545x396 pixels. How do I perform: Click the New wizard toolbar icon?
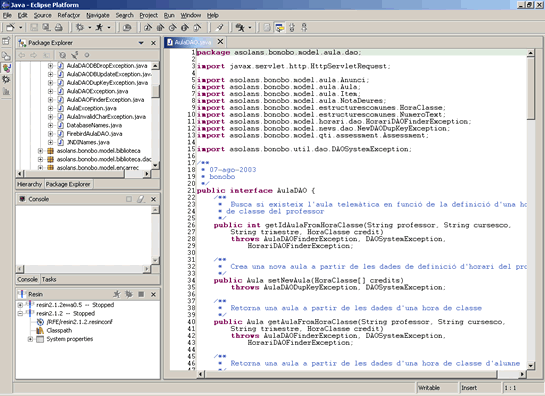tap(10, 27)
